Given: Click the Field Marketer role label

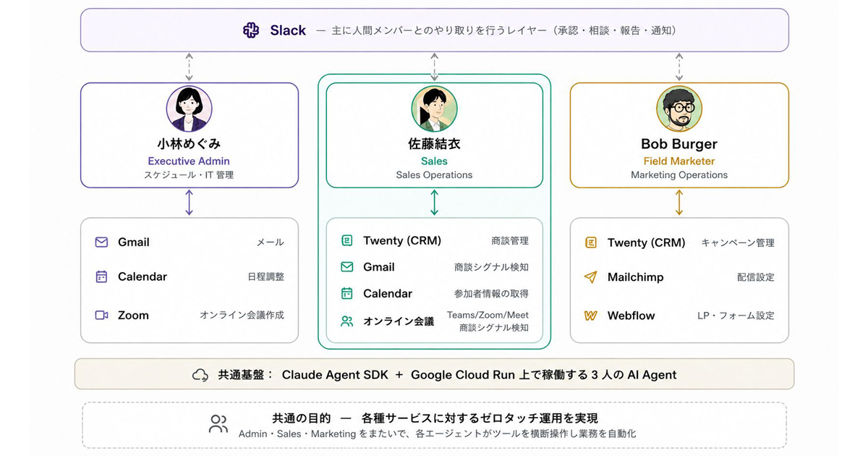Looking at the screenshot, I should click(x=679, y=161).
